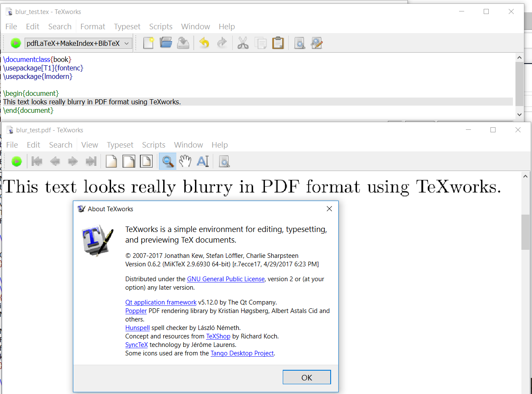Select the Magnify tool in the PDF toolbar

(168, 161)
